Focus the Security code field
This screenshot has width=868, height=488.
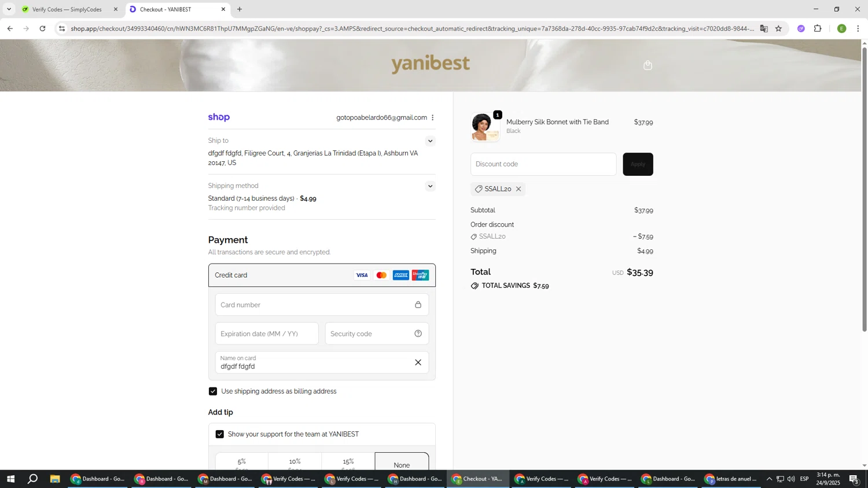(377, 334)
